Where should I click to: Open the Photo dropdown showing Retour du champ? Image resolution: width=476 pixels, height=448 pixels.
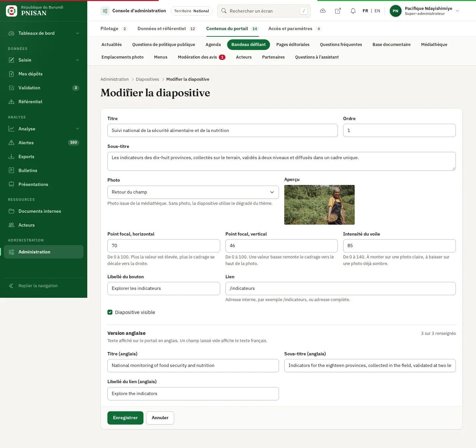[193, 192]
